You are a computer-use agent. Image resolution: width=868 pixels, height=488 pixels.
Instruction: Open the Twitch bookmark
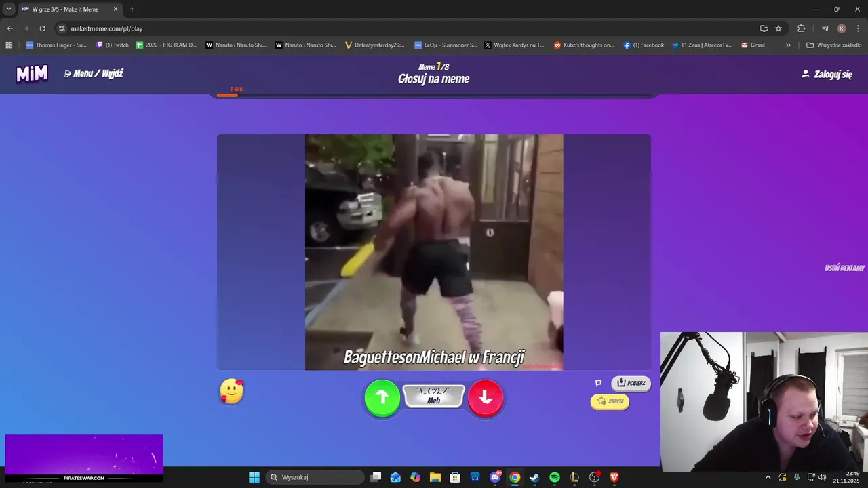(112, 45)
